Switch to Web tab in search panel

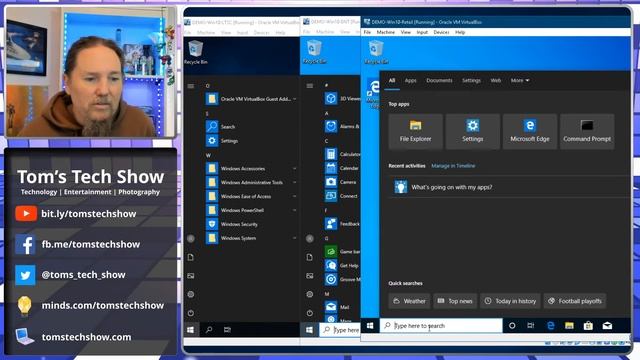pyautogui.click(x=496, y=80)
